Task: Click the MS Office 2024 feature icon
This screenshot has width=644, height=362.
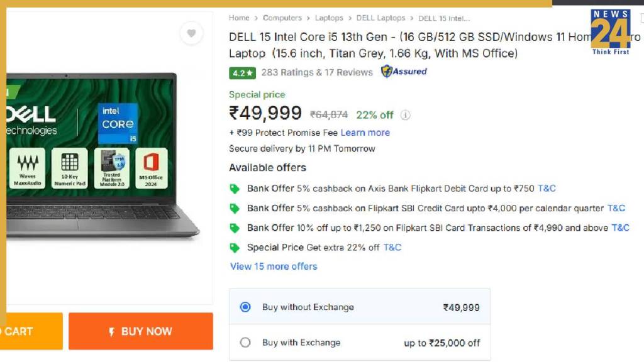Action: click(x=151, y=168)
